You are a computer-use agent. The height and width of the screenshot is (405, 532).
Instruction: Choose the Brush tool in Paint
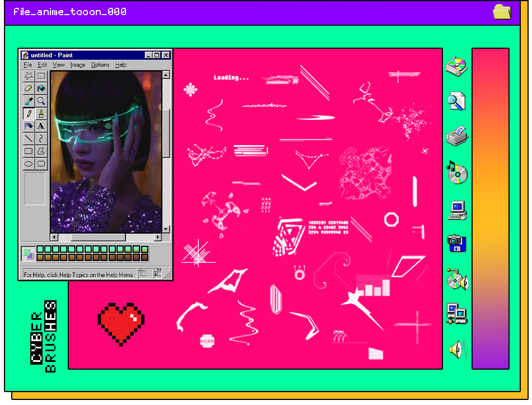tap(41, 114)
